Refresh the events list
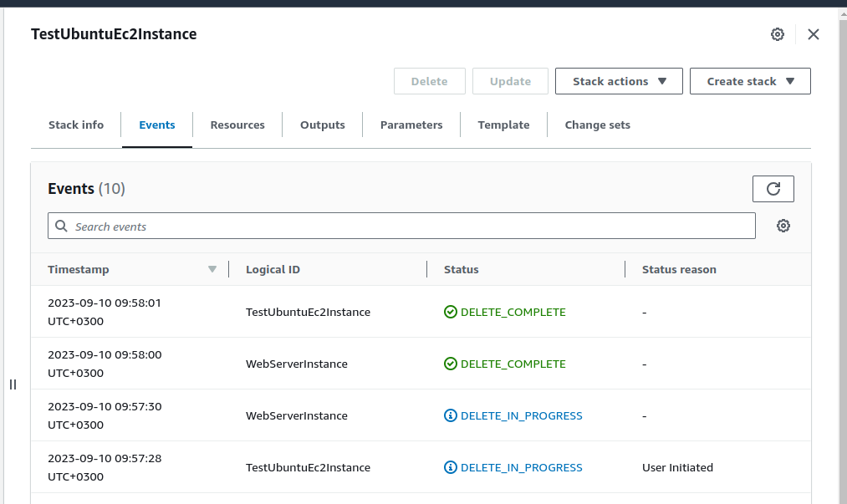 pos(773,189)
